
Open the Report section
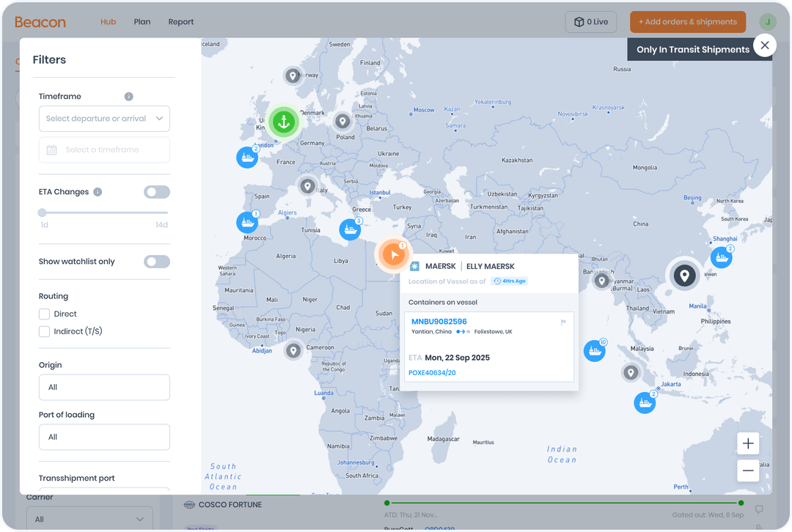180,21
